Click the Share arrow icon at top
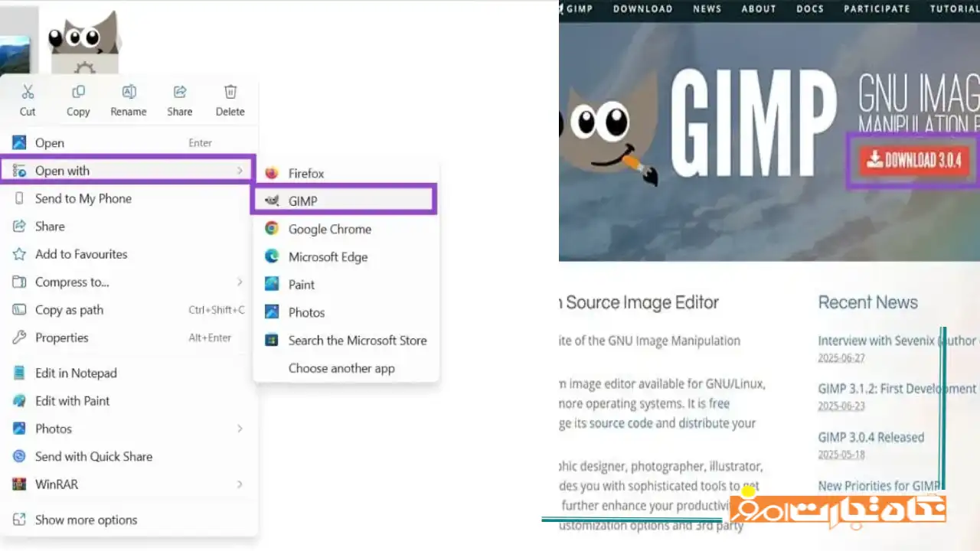Viewport: 980px width, 551px height. [x=180, y=93]
